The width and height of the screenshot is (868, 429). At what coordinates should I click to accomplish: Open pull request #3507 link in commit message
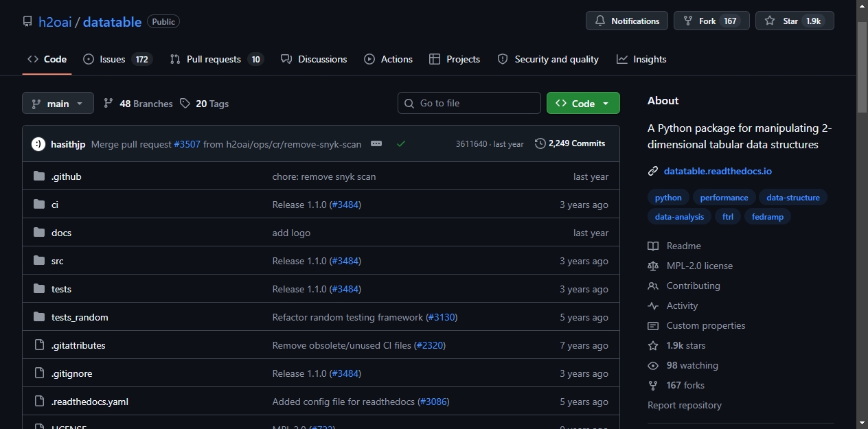point(187,144)
